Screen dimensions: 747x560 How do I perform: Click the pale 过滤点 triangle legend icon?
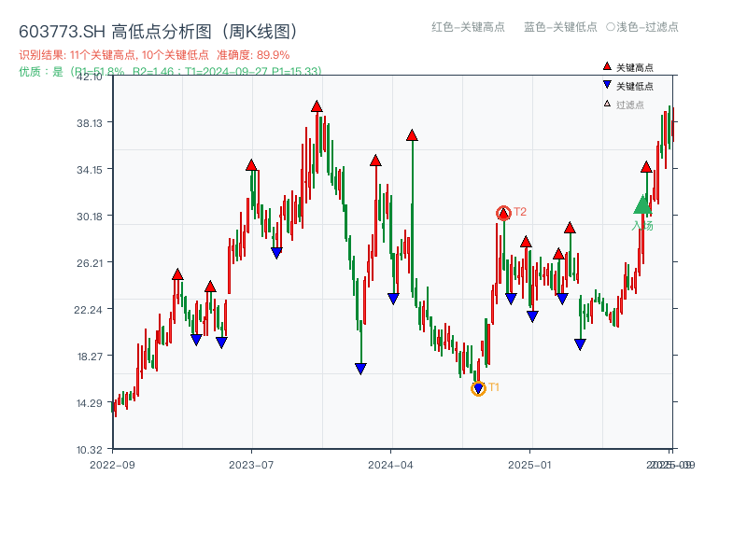(607, 103)
